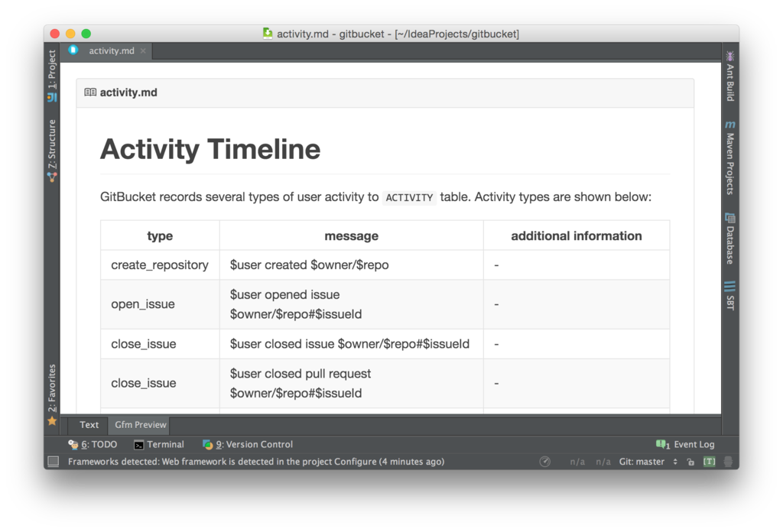
Task: Click the background tasks progress icon
Action: (544, 462)
